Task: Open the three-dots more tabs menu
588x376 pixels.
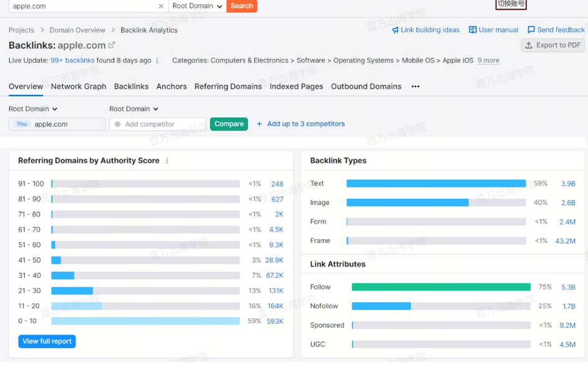Action: (x=415, y=86)
